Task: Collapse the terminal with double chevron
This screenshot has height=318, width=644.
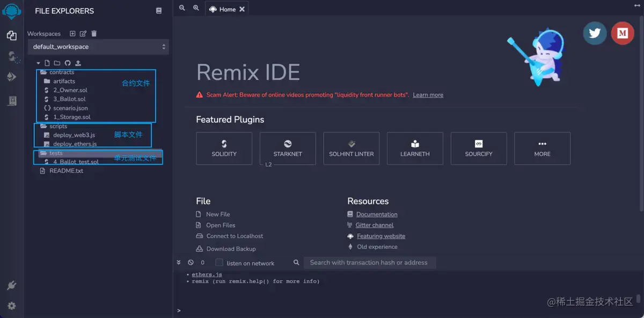Action: tap(179, 263)
